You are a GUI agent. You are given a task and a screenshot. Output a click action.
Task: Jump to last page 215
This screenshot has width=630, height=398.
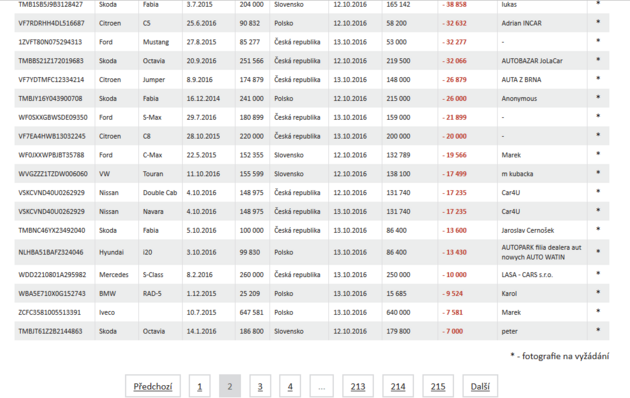click(x=438, y=386)
